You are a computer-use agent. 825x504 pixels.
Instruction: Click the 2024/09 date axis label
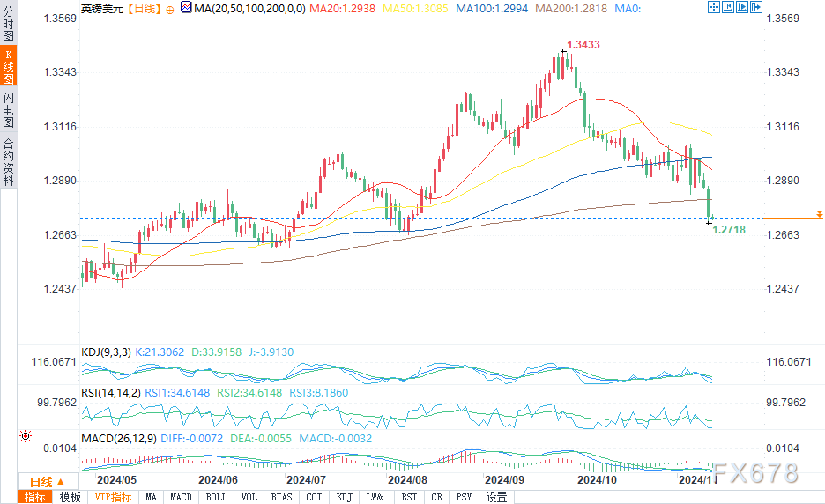[x=504, y=479]
